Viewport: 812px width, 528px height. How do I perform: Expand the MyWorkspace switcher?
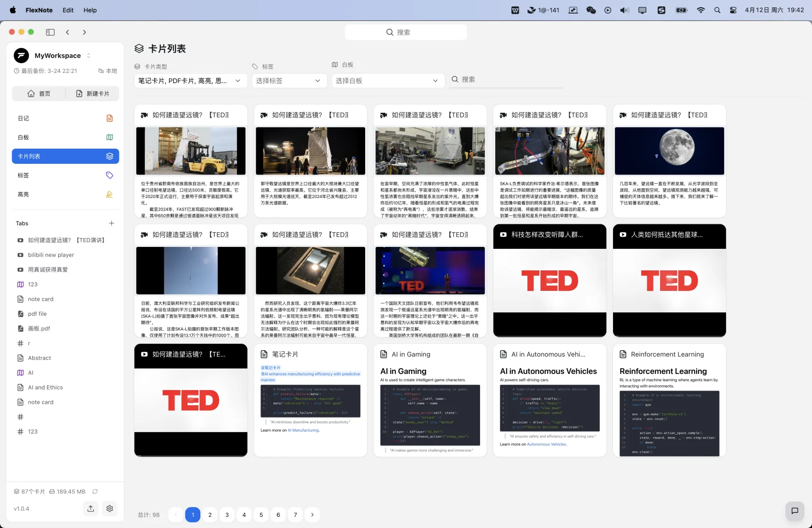(88, 56)
